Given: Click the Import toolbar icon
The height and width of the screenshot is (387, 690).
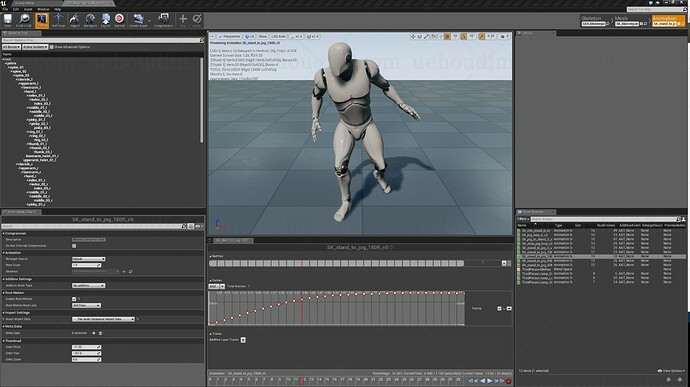Looking at the screenshot, I should point(74,20).
